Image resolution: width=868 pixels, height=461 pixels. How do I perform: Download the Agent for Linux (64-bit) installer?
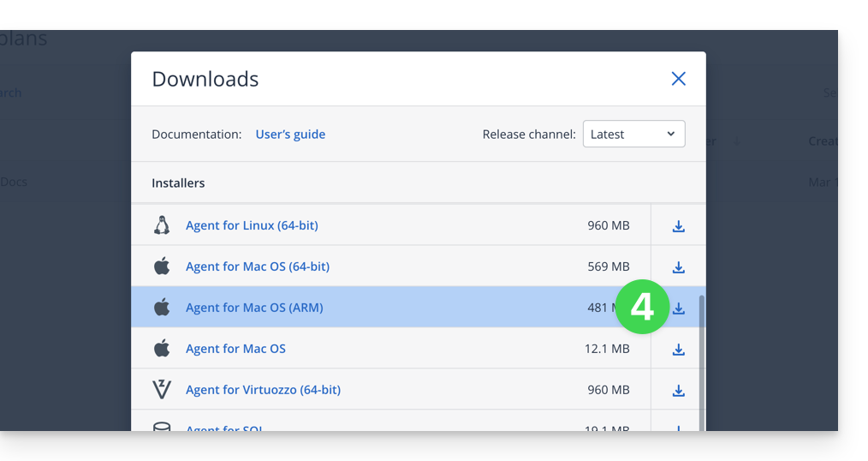(x=678, y=226)
